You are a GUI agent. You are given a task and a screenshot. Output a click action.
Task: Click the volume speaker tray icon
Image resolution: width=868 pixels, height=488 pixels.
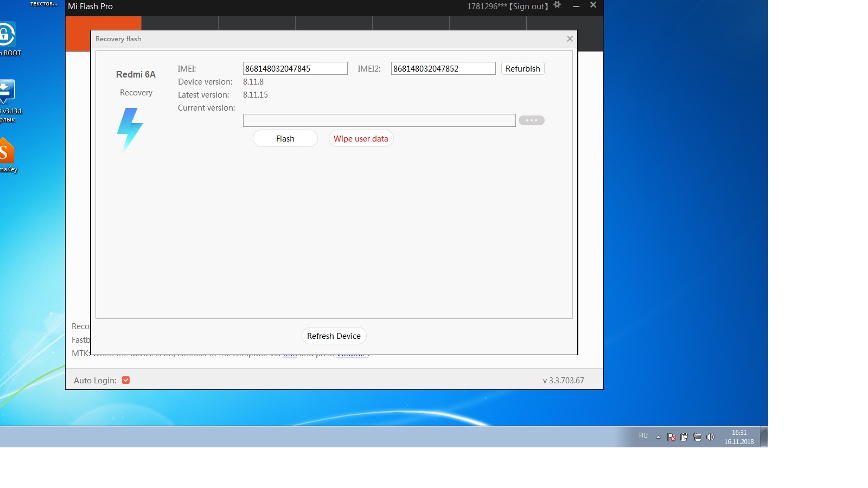tap(711, 437)
